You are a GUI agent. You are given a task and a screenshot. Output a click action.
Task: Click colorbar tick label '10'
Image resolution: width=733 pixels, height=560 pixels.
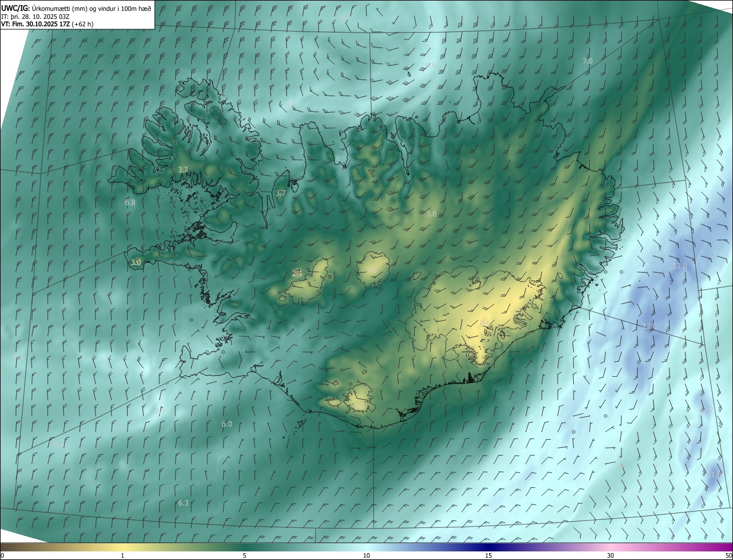366,556
